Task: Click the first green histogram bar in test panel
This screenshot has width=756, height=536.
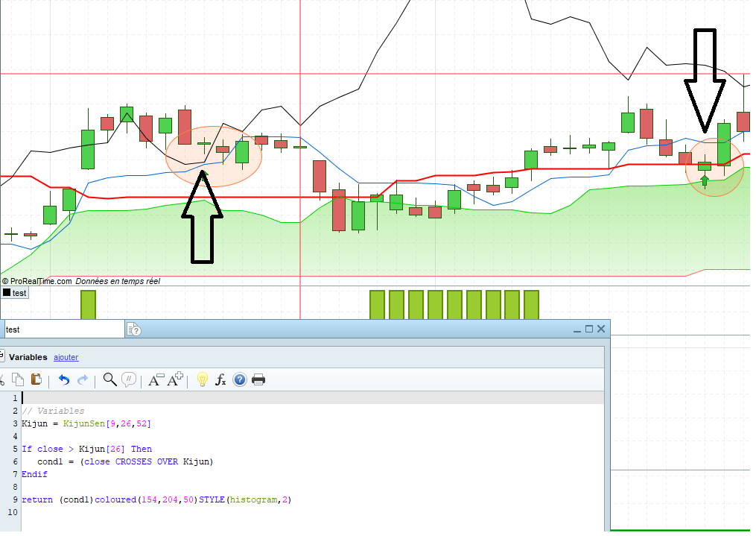Action: [x=88, y=304]
